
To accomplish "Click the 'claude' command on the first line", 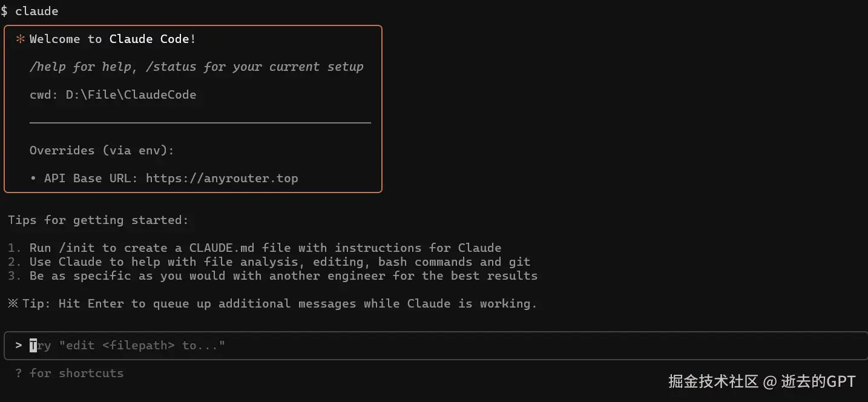I will [x=36, y=11].
